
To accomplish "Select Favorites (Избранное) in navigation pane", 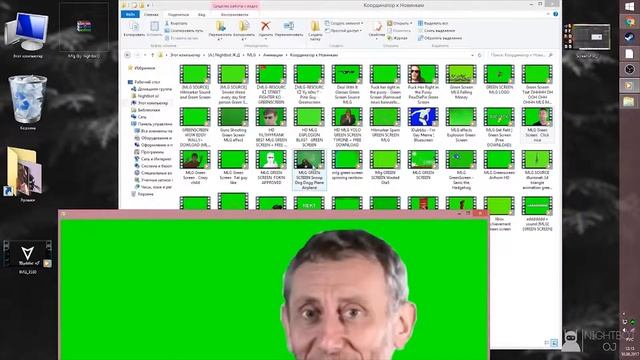I will tap(142, 68).
